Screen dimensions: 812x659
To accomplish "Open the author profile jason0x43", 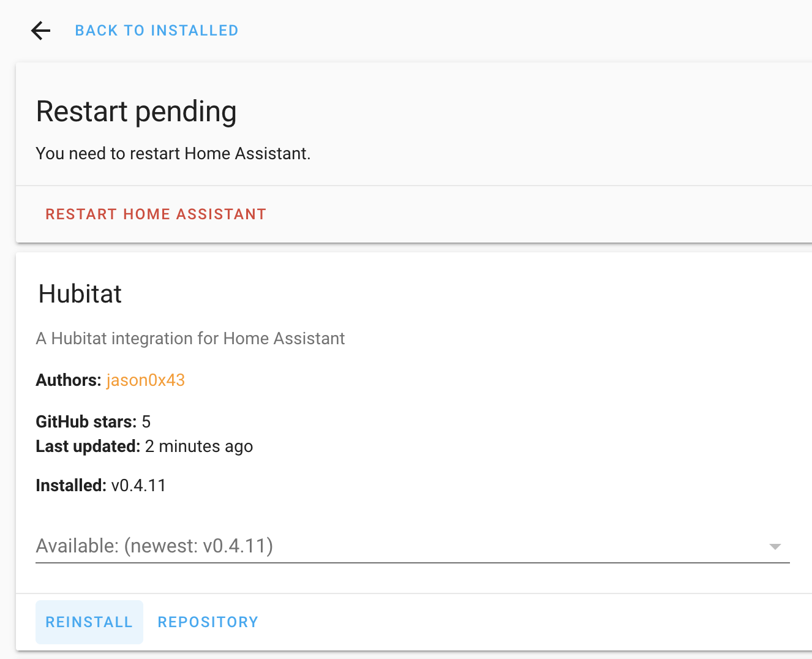I will click(145, 380).
